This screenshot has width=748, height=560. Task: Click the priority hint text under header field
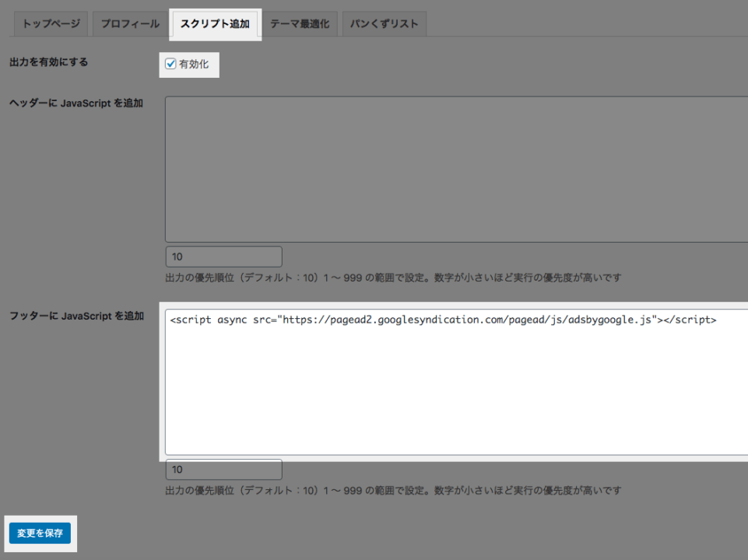(393, 278)
